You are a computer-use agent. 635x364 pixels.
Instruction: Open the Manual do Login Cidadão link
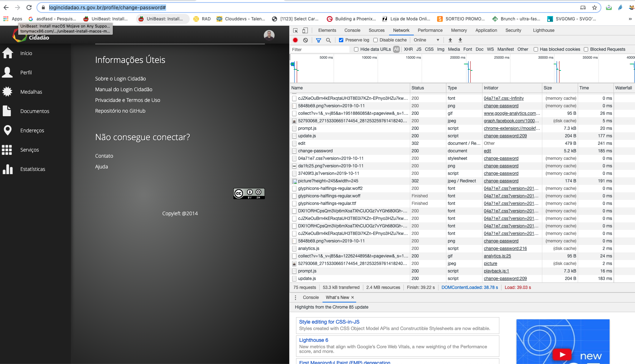[x=123, y=89]
